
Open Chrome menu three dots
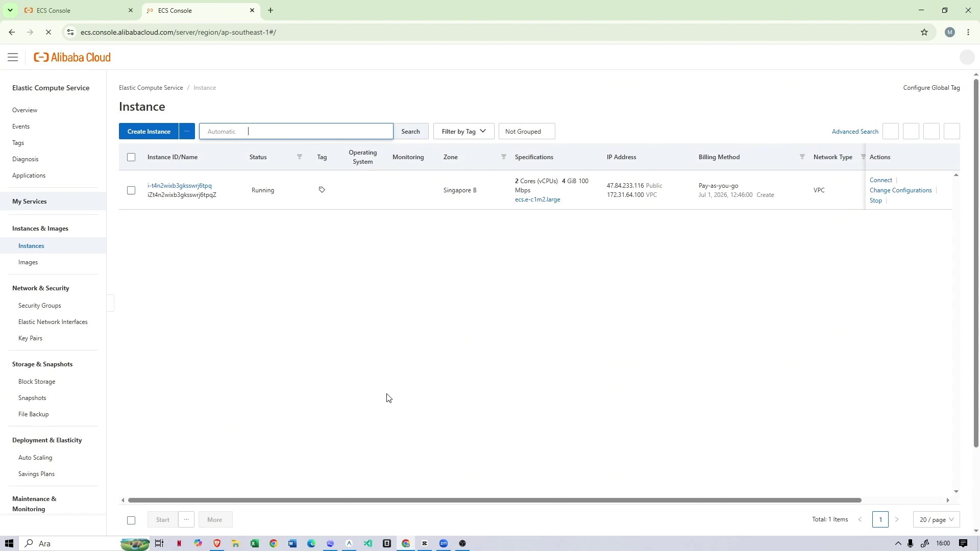click(968, 32)
